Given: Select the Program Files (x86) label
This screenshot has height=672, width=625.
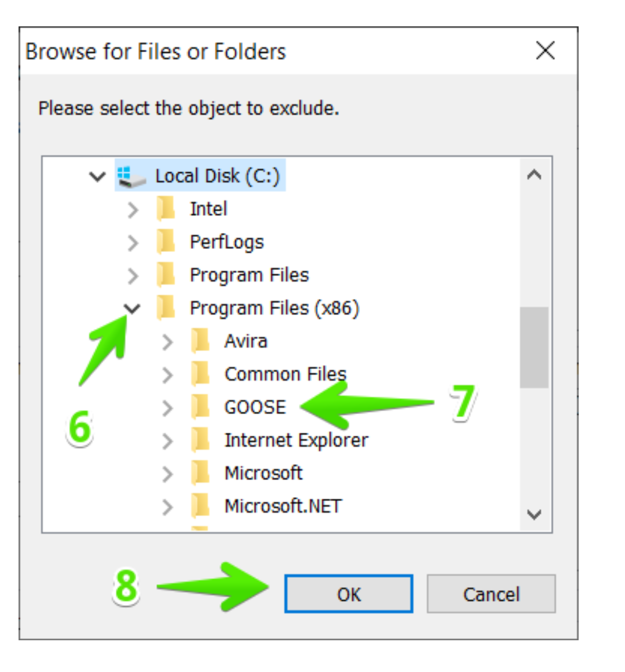Looking at the screenshot, I should click(274, 308).
